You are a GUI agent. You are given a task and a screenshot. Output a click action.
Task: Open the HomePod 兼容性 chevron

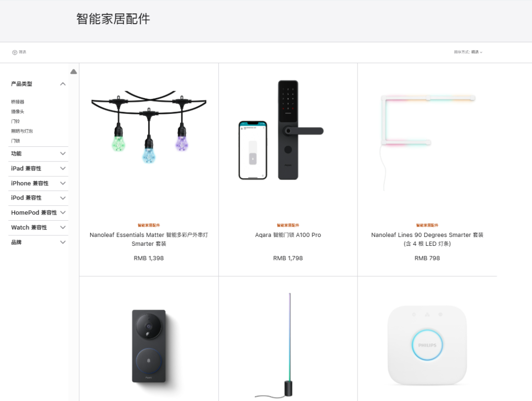pos(63,212)
